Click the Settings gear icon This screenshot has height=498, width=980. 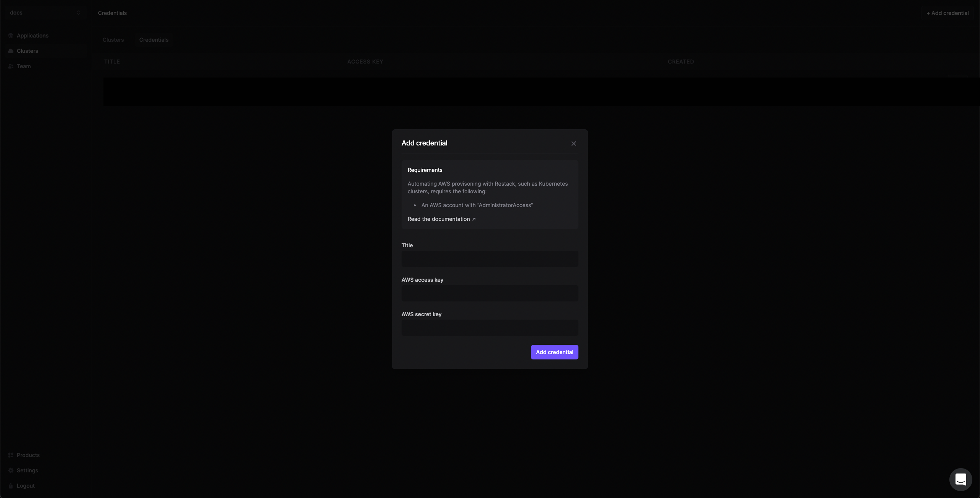(x=11, y=470)
